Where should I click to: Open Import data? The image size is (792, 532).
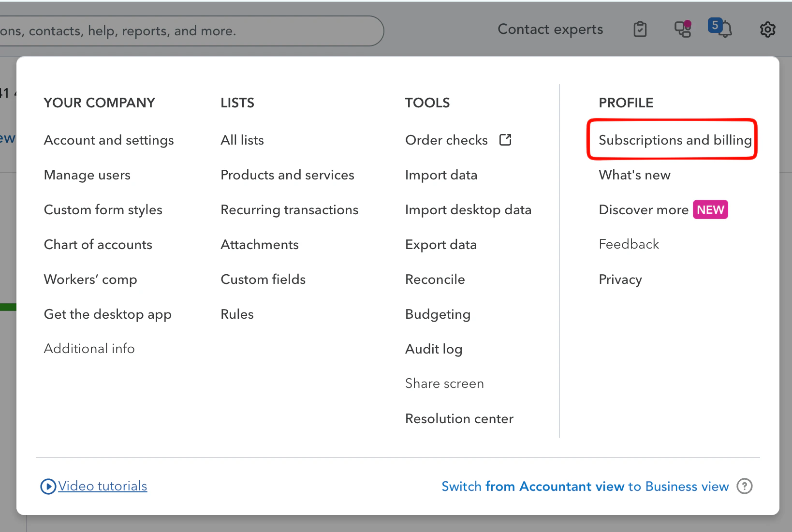[441, 175]
